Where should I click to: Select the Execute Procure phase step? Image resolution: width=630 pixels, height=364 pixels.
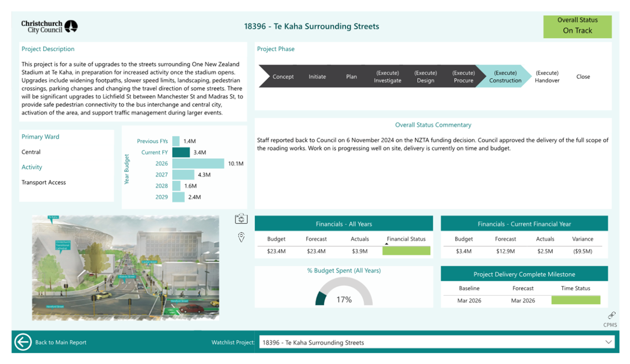(x=463, y=77)
